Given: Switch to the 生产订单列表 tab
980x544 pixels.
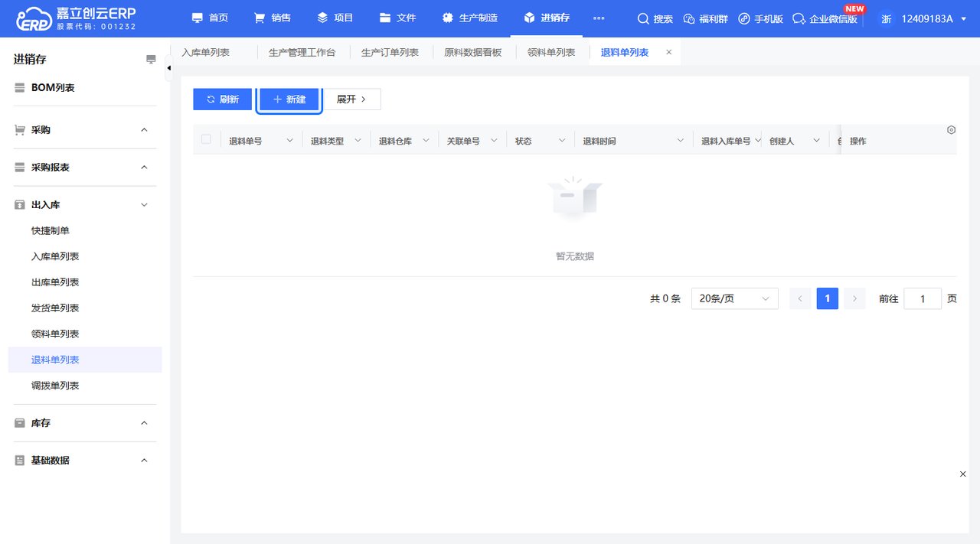Looking at the screenshot, I should 390,52.
